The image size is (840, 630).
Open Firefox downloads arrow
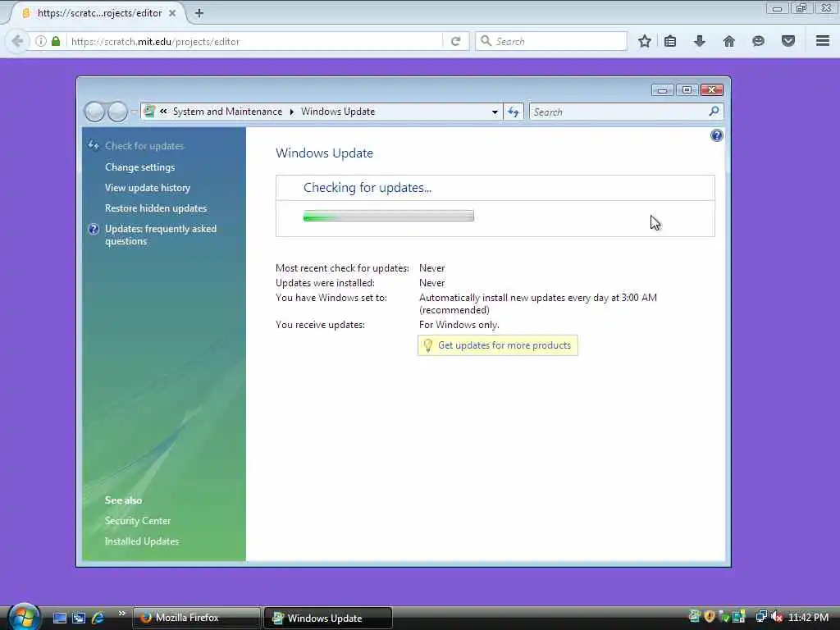pyautogui.click(x=699, y=41)
